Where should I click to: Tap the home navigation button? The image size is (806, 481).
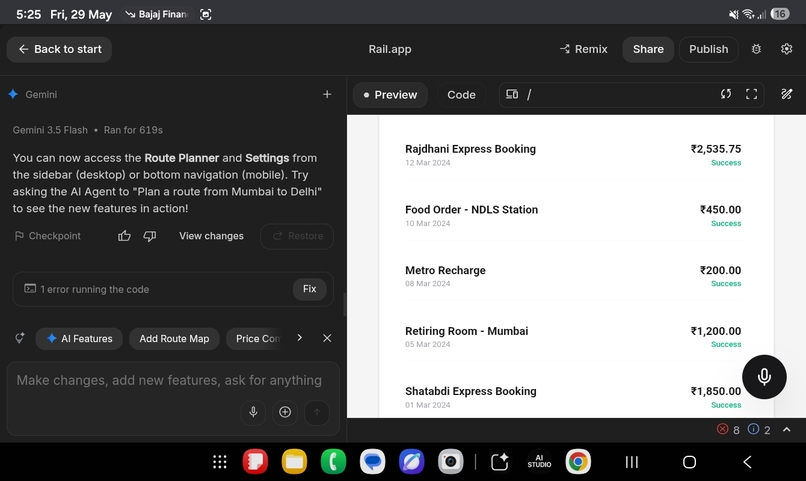coord(689,462)
